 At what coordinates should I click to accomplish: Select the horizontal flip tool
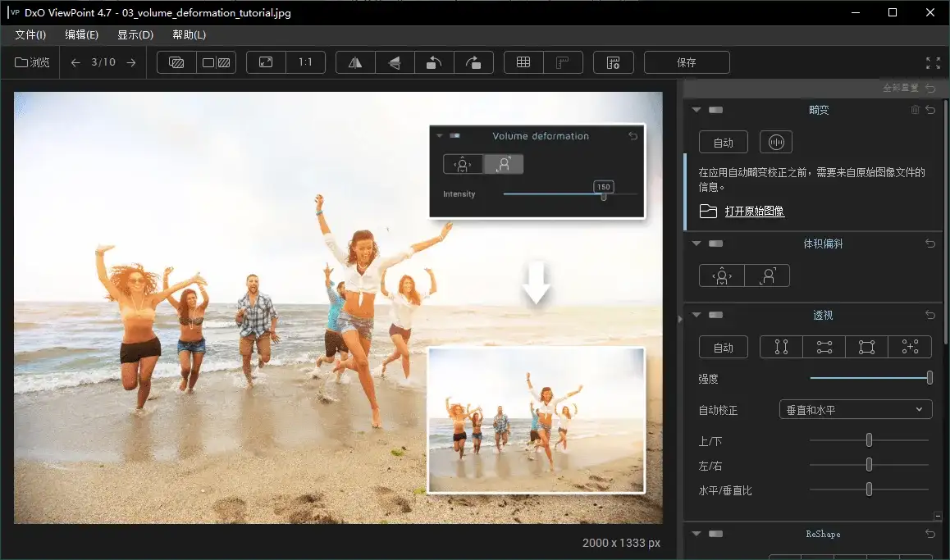click(x=354, y=62)
